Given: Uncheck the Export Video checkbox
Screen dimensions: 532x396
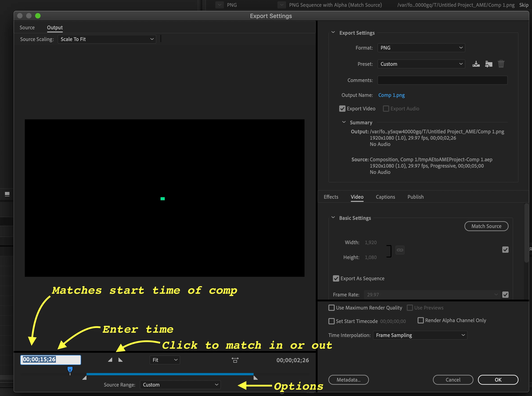Looking at the screenshot, I should coord(342,109).
